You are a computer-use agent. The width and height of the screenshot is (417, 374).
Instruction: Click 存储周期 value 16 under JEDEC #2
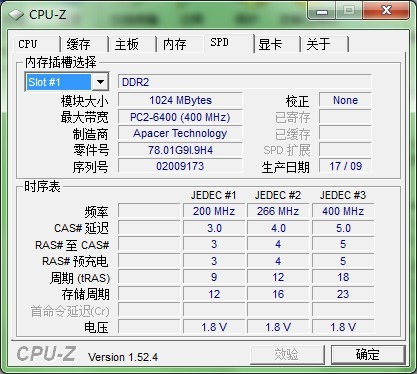point(278,294)
